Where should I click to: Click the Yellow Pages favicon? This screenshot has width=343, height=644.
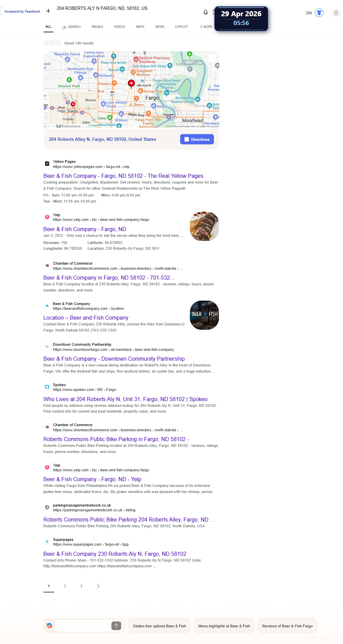pyautogui.click(x=47, y=164)
